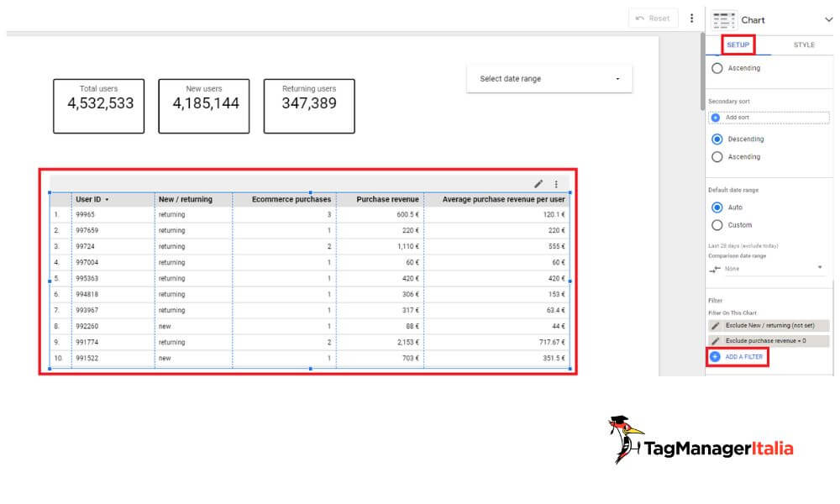Click user ID 991522 cell
840x504 pixels.
coord(87,359)
